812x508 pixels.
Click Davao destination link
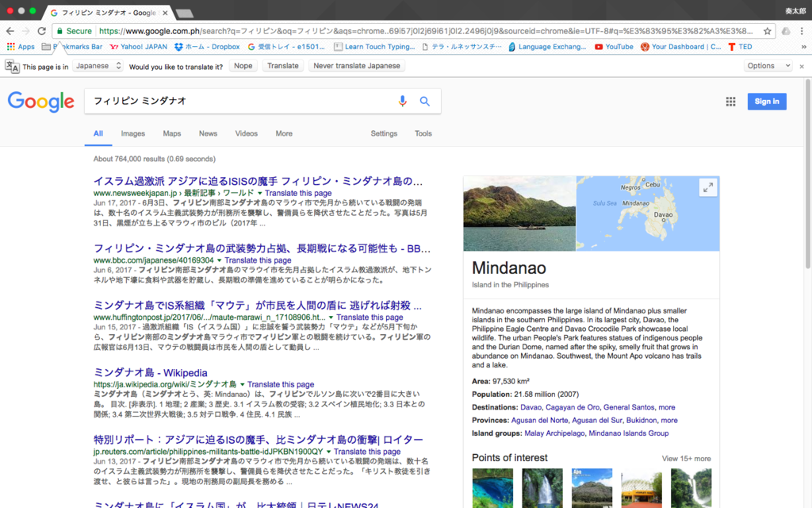pyautogui.click(x=530, y=407)
